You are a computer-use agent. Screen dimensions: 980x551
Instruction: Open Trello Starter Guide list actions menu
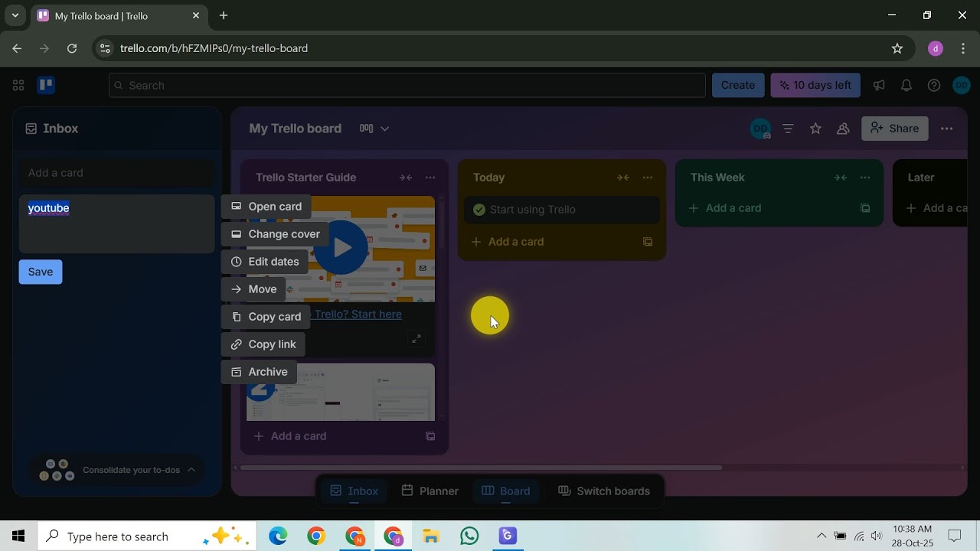coord(430,178)
